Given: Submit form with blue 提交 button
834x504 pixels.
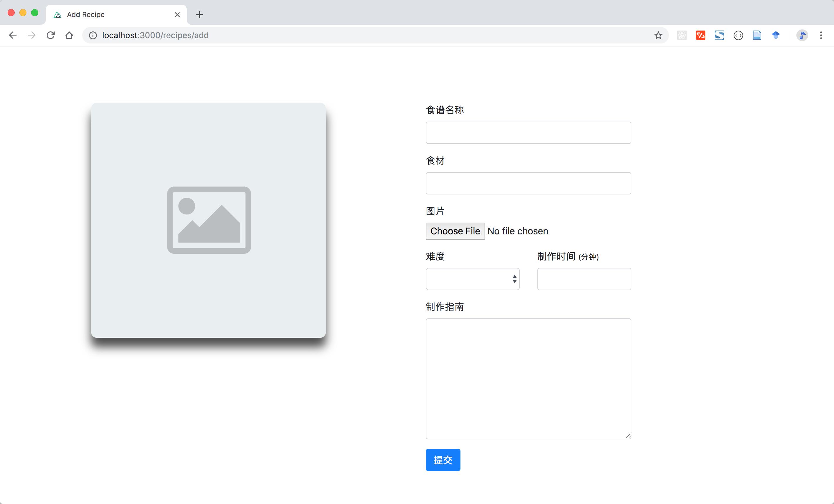Looking at the screenshot, I should tap(443, 460).
